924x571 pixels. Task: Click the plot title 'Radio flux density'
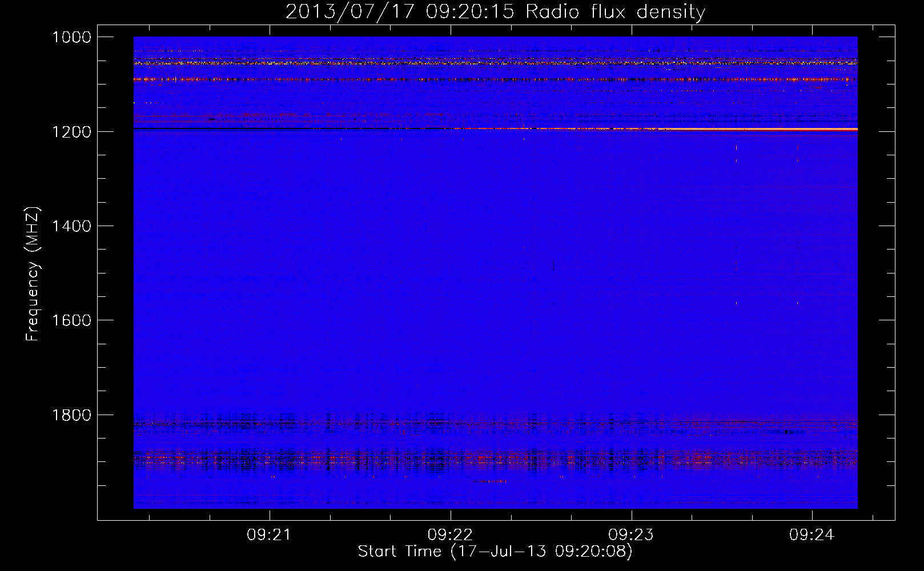[495, 11]
